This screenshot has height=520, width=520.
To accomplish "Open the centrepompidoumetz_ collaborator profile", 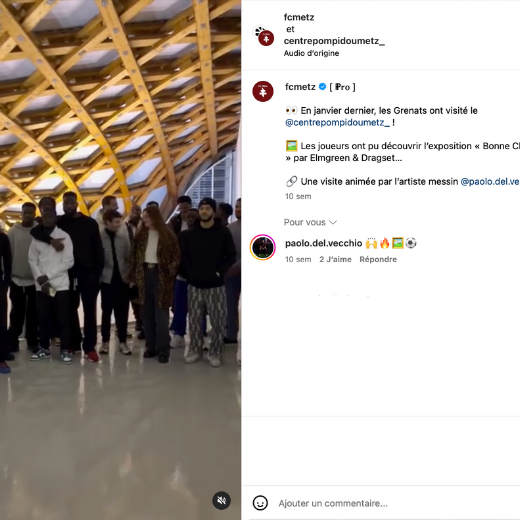I will (x=334, y=41).
